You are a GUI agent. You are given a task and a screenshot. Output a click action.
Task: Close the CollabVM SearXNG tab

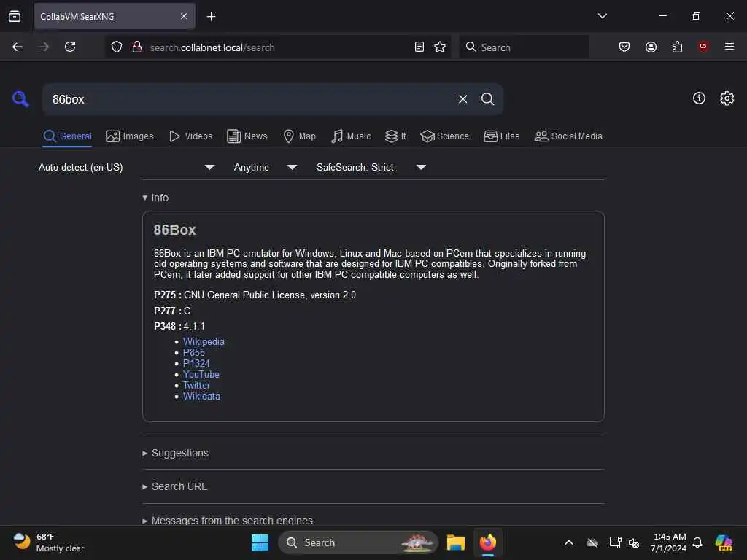[x=183, y=16]
